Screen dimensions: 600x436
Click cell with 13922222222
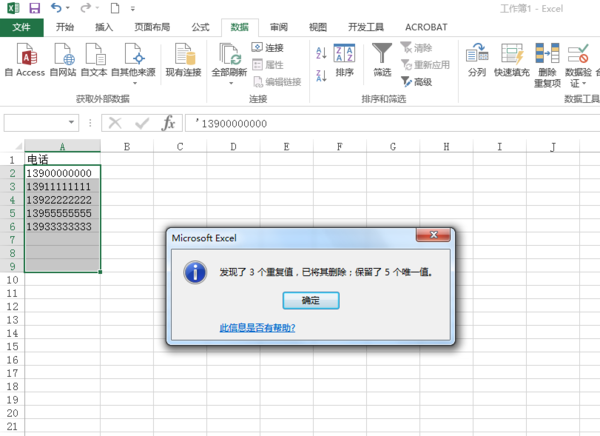coord(62,200)
